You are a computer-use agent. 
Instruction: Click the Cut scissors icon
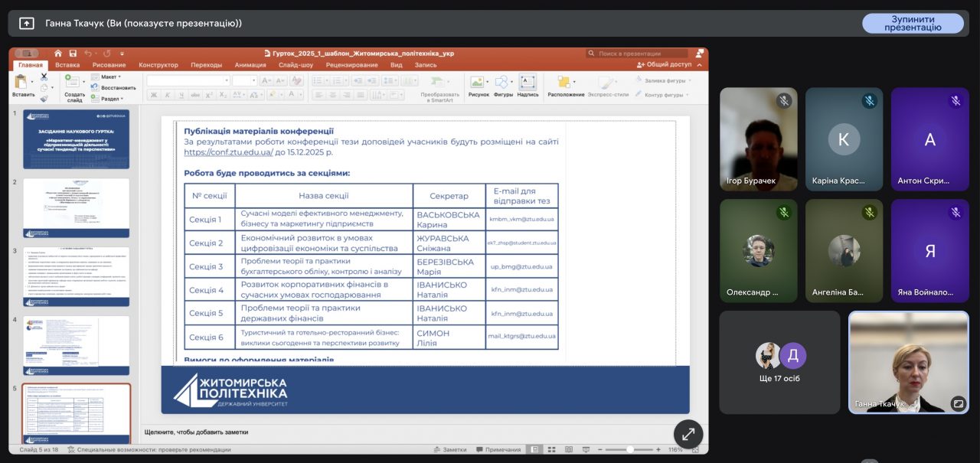pos(44,77)
